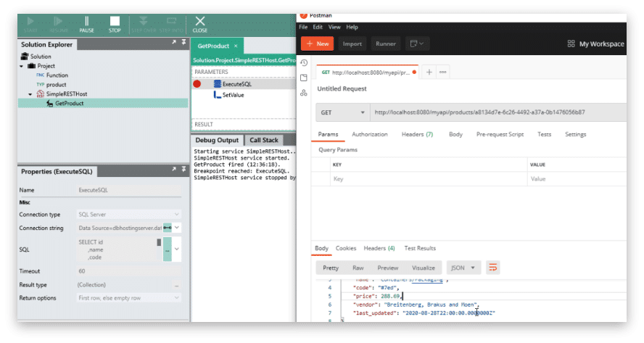Click the STOP debug toolbar button

pos(115,25)
